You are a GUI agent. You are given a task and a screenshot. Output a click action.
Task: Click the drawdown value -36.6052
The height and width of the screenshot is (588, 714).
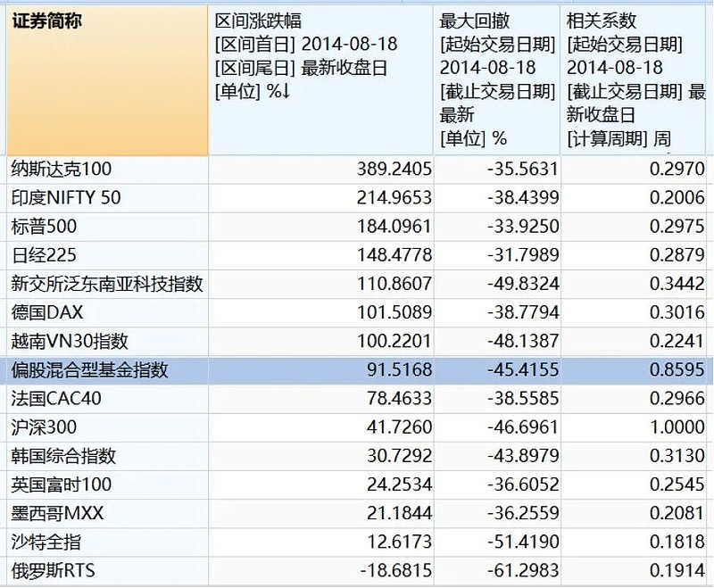point(523,484)
